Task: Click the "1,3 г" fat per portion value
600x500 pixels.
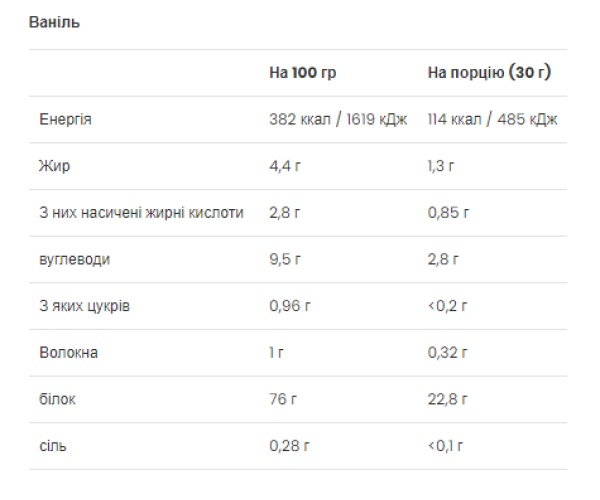Action: click(442, 166)
